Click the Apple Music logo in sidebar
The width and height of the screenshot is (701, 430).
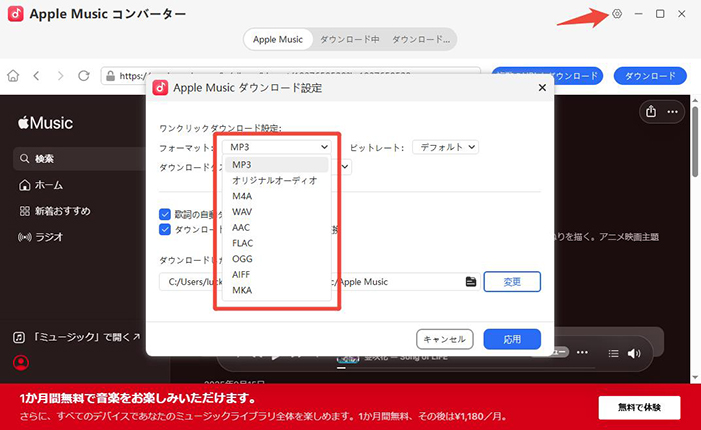[45, 122]
